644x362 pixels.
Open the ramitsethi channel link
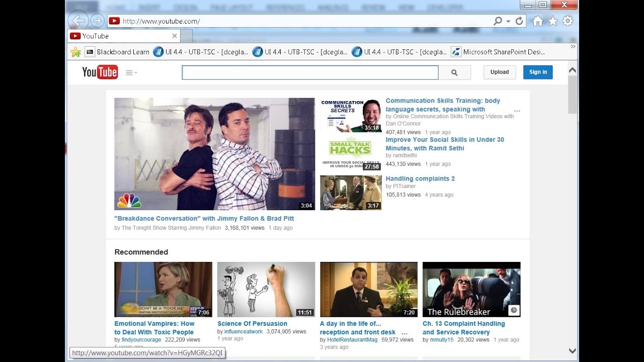tap(405, 155)
